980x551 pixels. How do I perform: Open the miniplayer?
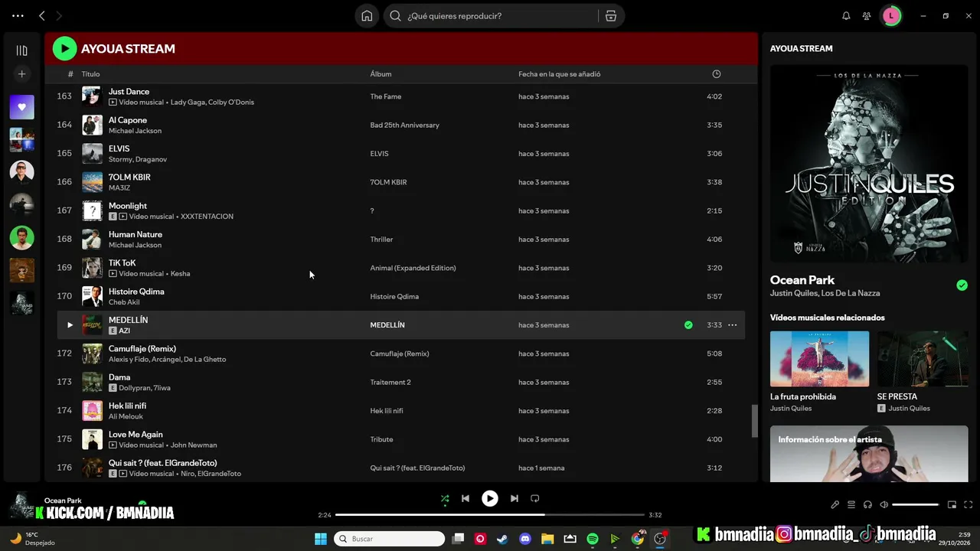[952, 505]
